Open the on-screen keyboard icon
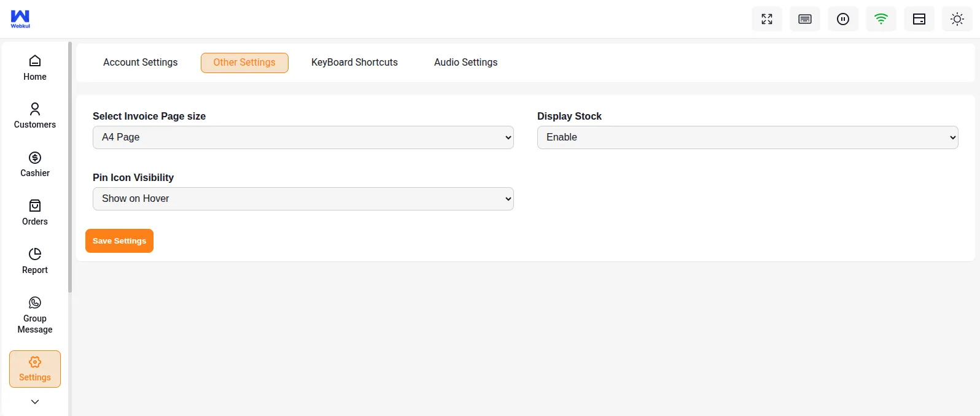Screen dimensions: 980x416 (805, 19)
